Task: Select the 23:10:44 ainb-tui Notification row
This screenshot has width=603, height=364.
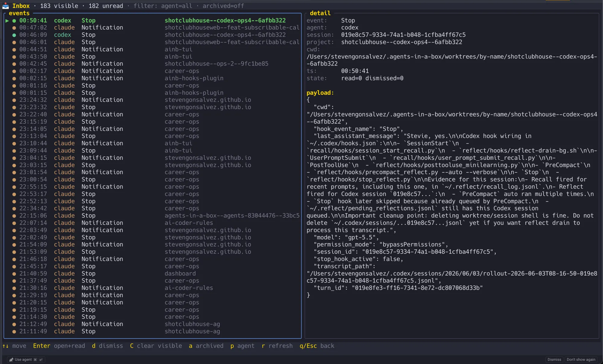Action: [153, 143]
